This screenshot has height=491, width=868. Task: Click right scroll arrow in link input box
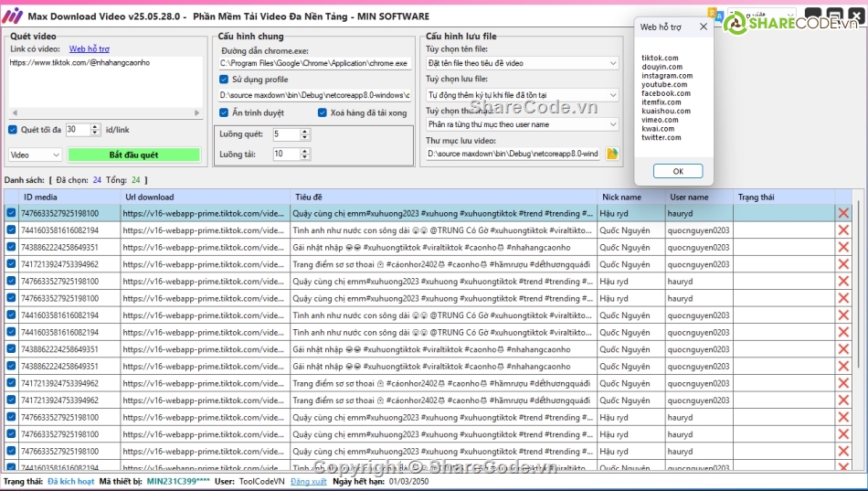point(196,112)
